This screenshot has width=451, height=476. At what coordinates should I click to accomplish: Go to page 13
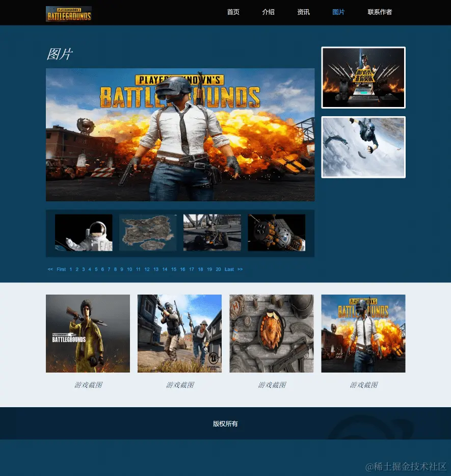click(x=156, y=269)
